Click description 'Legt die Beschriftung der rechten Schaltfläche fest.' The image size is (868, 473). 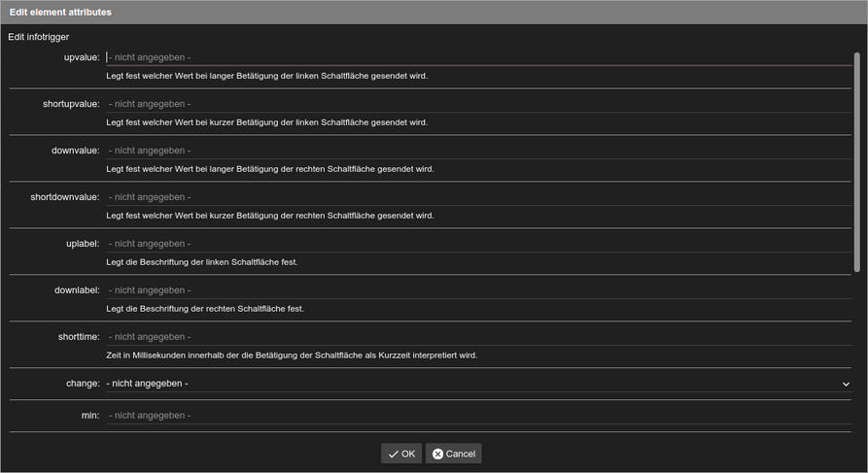click(205, 309)
